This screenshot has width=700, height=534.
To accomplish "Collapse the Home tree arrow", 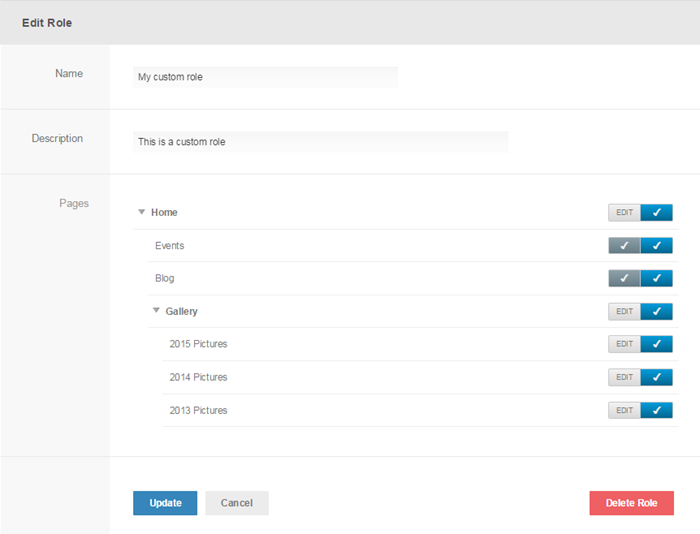I will (142, 212).
